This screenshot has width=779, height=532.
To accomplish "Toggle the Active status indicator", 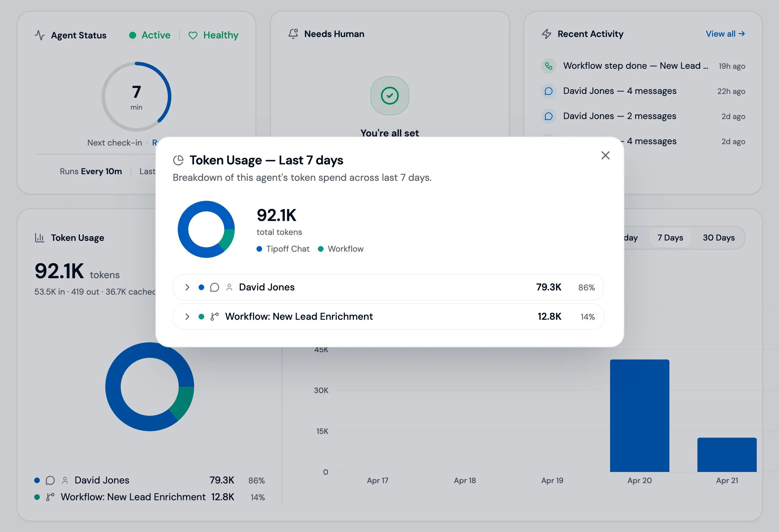I will tap(133, 35).
